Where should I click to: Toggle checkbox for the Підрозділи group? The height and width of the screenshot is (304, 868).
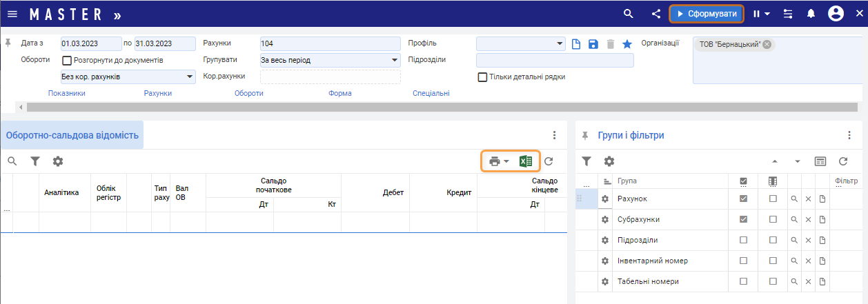tap(743, 240)
